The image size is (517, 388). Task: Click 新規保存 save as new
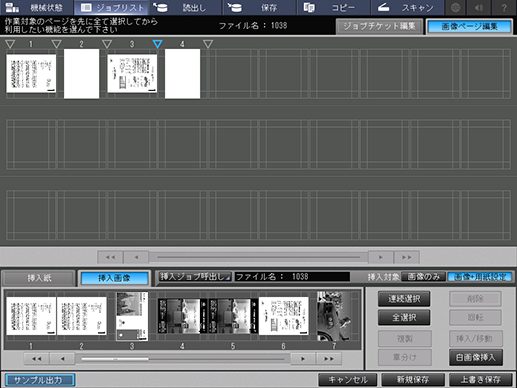tap(413, 380)
